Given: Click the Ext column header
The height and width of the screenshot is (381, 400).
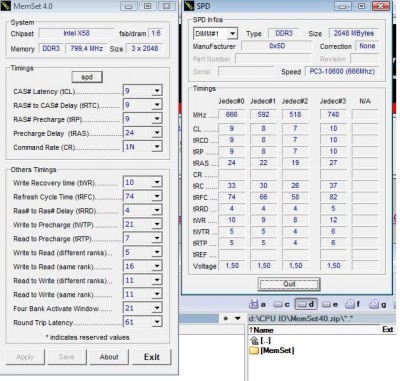Looking at the screenshot, I should 387,330.
